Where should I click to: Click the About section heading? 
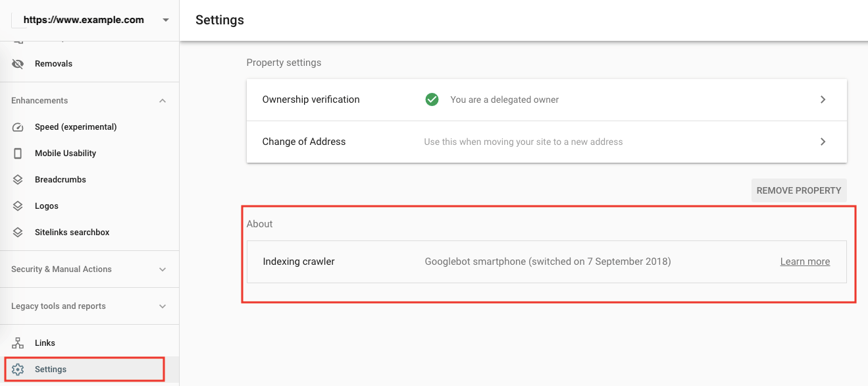259,224
